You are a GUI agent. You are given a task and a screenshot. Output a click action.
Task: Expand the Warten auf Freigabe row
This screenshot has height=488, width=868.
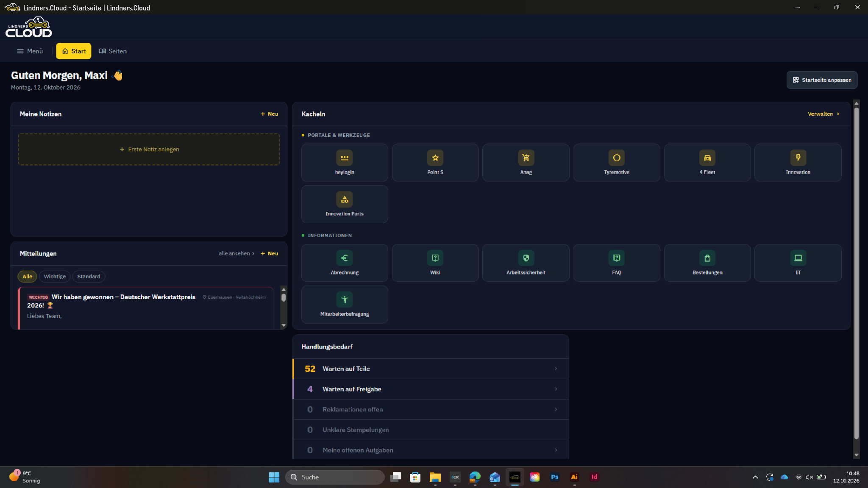click(x=431, y=389)
